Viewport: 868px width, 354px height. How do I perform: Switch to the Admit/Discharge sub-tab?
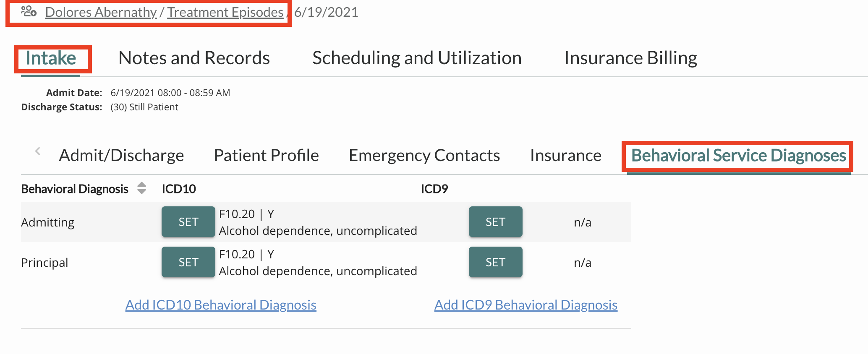pos(121,155)
